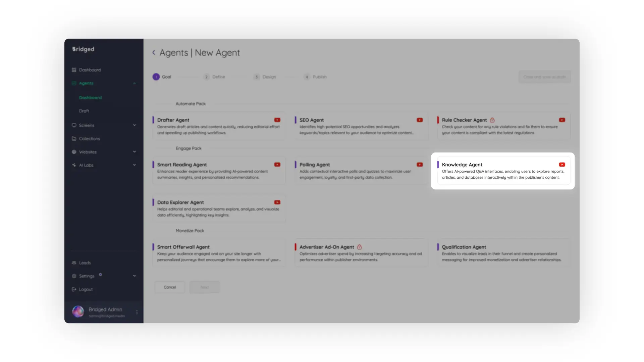Play the Drafter Agent tutorial video icon

click(x=277, y=120)
